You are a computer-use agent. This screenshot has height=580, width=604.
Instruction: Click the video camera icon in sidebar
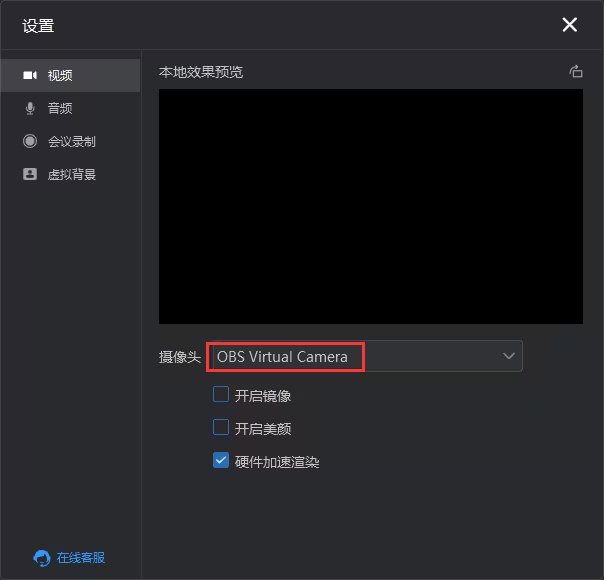click(30, 75)
